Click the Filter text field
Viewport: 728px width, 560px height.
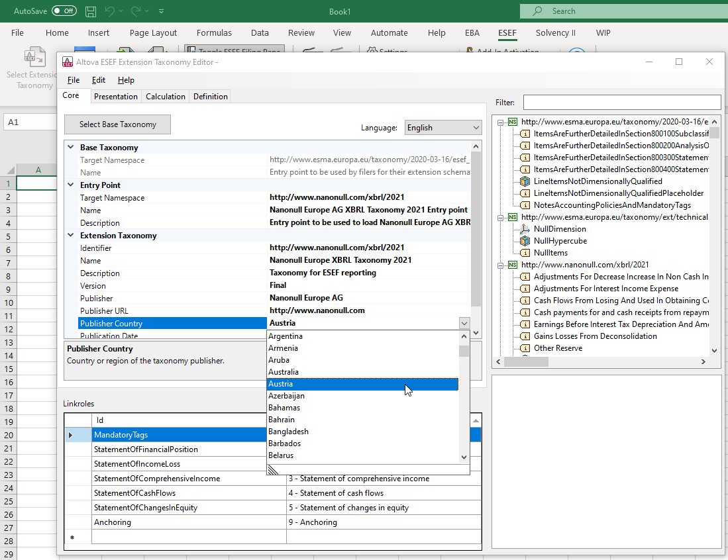(x=621, y=103)
